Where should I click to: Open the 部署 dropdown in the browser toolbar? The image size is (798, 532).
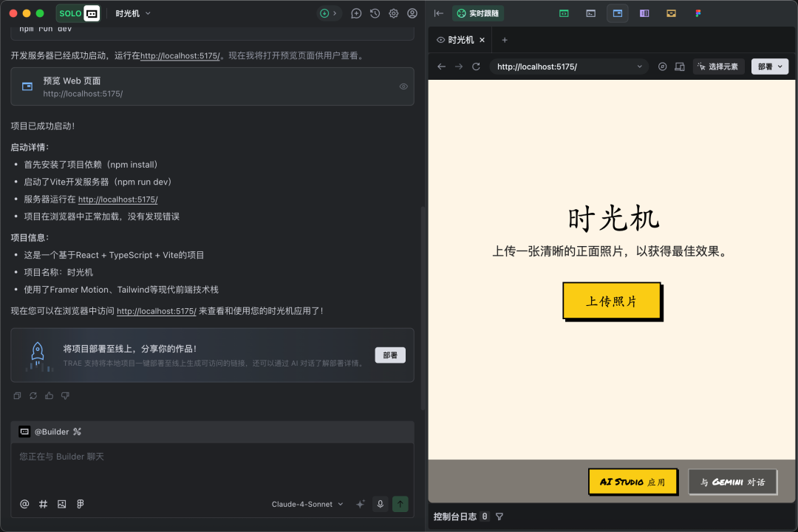769,66
